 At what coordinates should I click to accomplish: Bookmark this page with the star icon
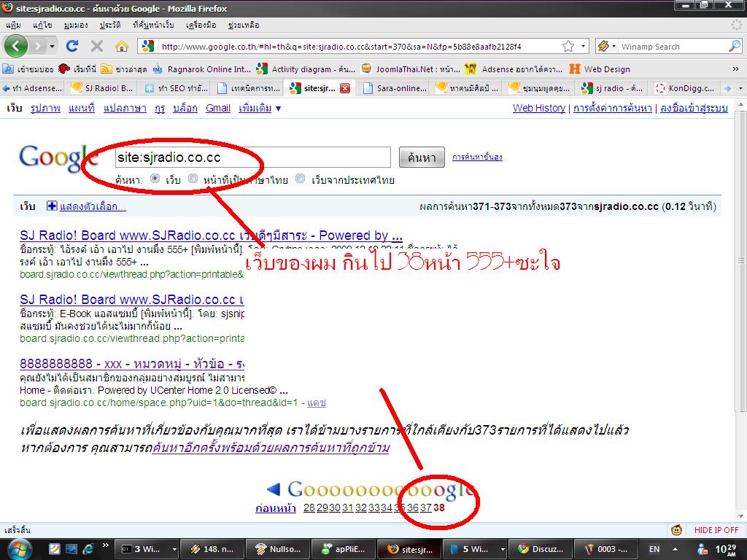[568, 46]
